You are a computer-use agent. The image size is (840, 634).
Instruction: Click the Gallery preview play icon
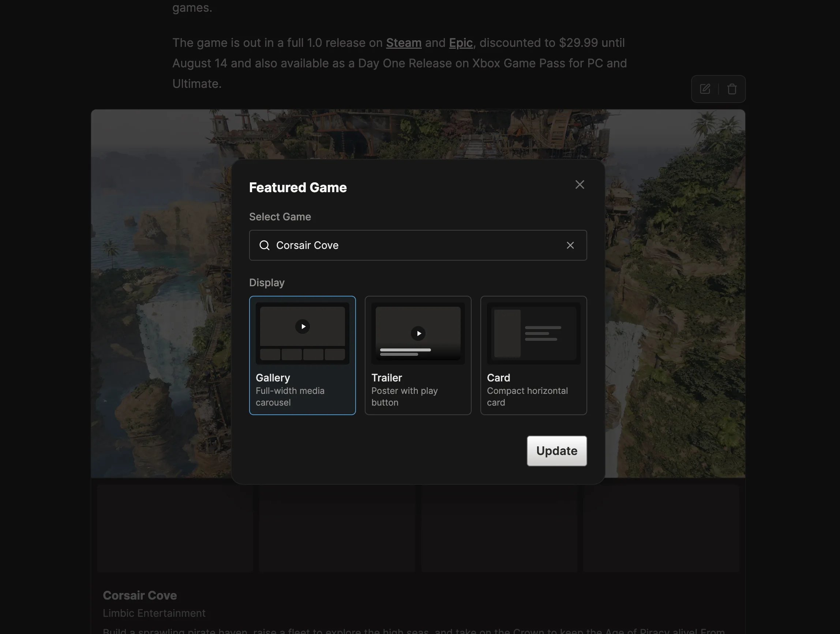click(302, 327)
